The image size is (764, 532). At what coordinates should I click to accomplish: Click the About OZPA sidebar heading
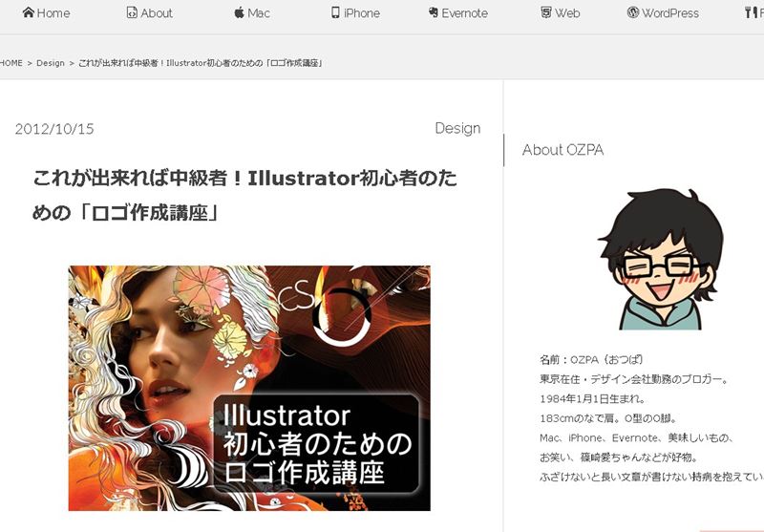tap(562, 150)
